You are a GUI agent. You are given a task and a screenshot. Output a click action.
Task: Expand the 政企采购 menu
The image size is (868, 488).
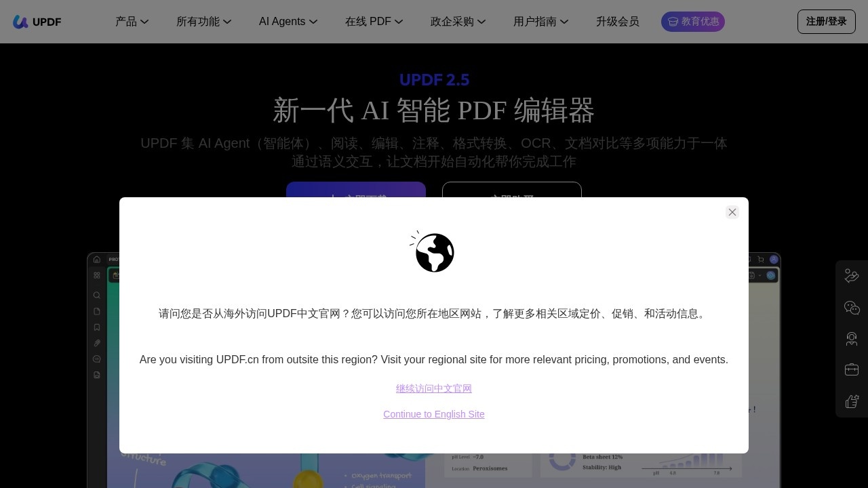tap(458, 22)
